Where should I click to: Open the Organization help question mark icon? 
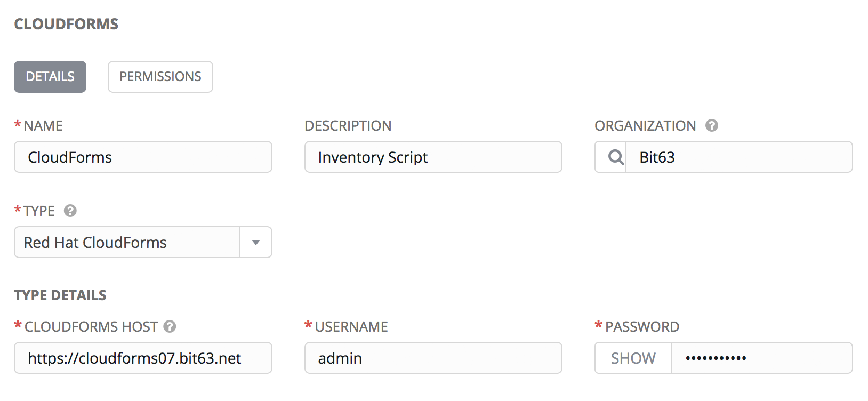coord(711,125)
